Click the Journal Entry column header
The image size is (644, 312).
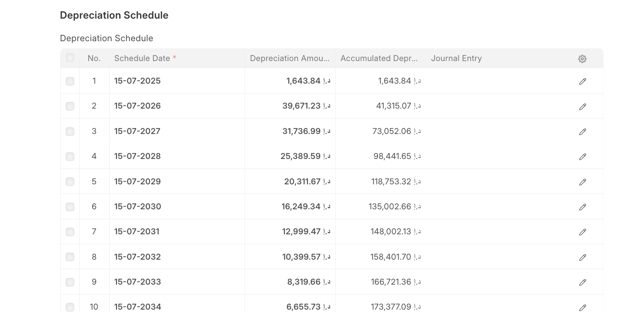pos(494,58)
